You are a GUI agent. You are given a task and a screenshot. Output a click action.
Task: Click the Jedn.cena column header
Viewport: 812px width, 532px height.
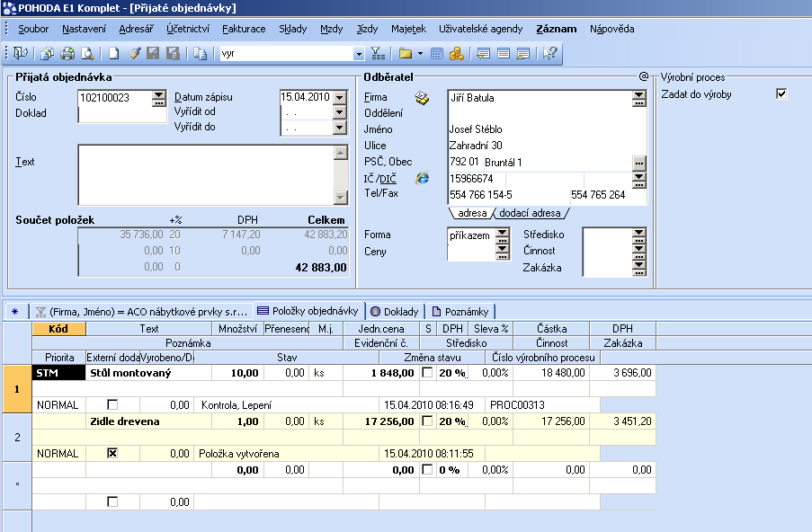coord(381,329)
